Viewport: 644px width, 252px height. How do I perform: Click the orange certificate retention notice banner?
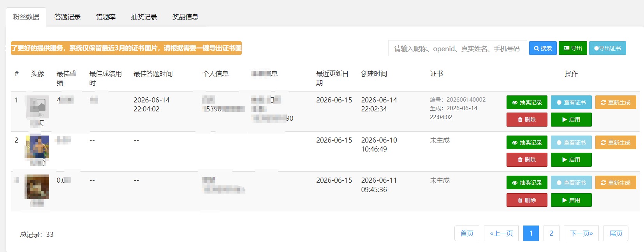(126, 48)
